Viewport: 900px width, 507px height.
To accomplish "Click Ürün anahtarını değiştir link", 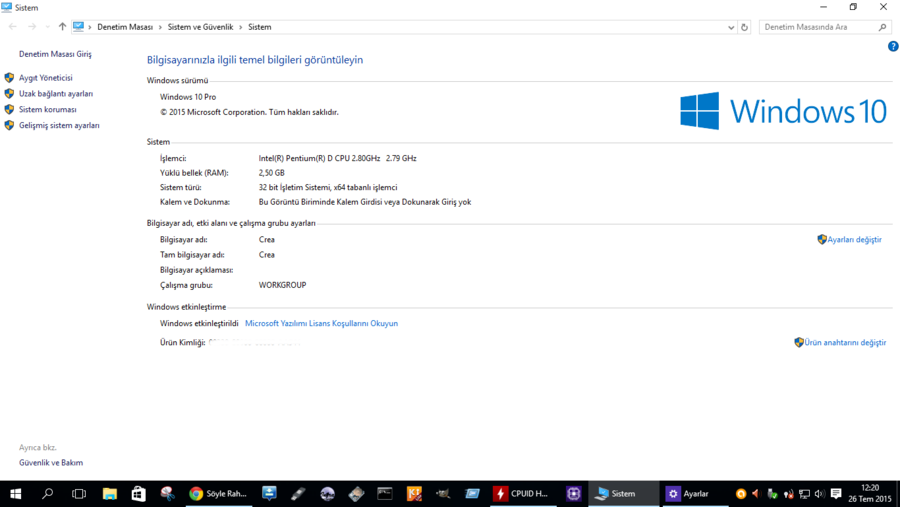I will click(845, 342).
